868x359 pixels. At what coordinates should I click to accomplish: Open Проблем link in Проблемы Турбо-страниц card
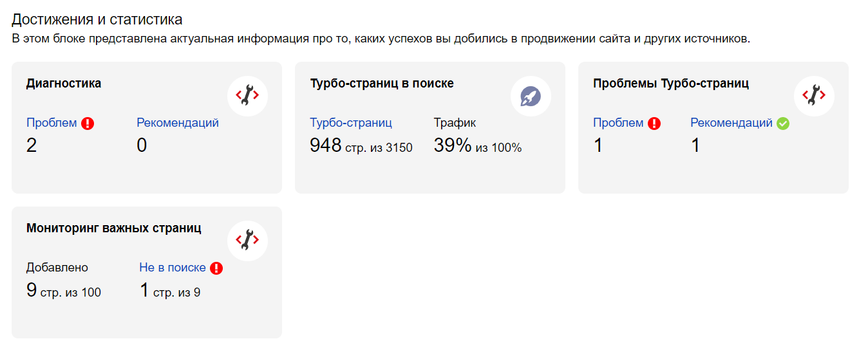click(618, 123)
